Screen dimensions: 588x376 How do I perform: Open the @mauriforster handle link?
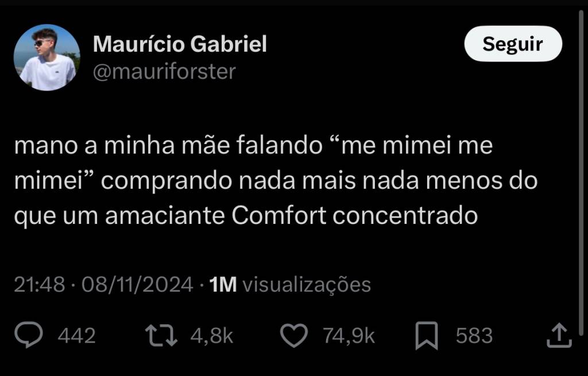tap(164, 72)
